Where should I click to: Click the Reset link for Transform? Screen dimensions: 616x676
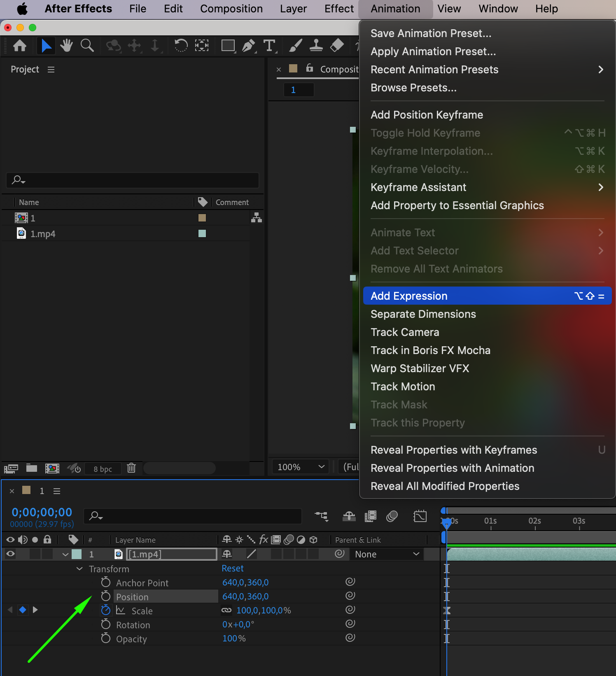(233, 569)
